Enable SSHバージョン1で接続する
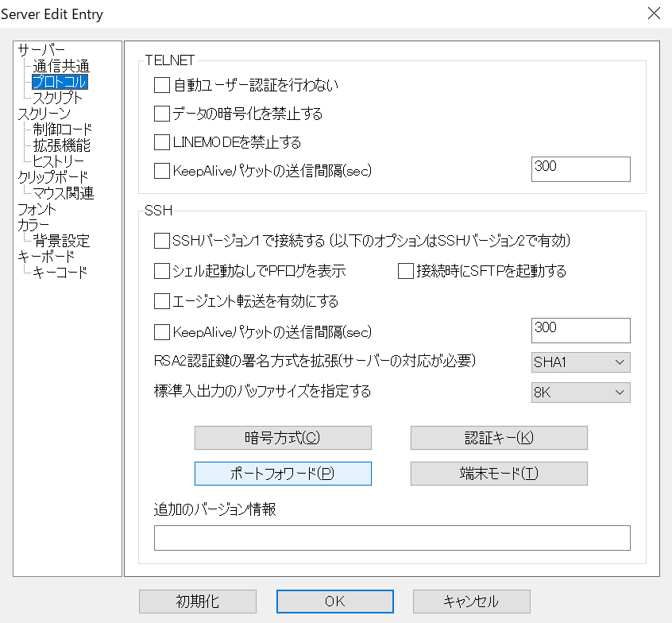Image resolution: width=672 pixels, height=623 pixels. 161,242
